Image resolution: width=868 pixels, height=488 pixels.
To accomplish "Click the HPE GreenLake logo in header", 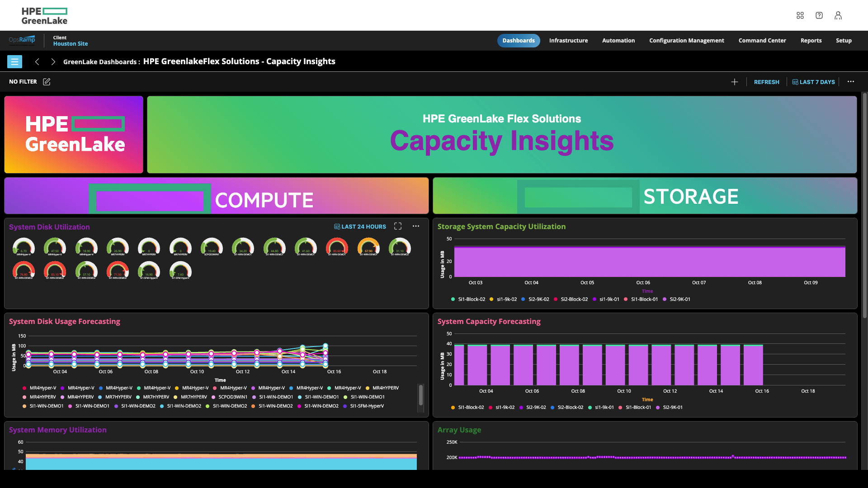I will pyautogui.click(x=44, y=15).
